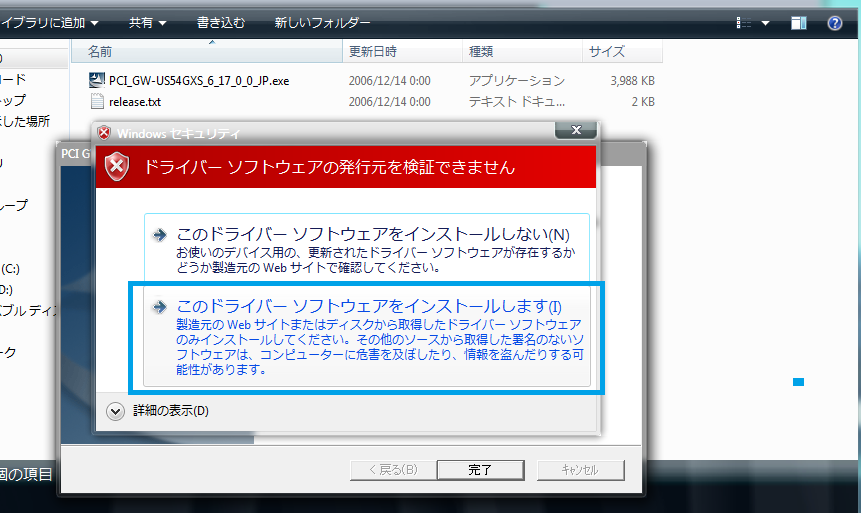Toggle the preview pane icon in Explorer
This screenshot has width=861, height=513.
[x=798, y=23]
